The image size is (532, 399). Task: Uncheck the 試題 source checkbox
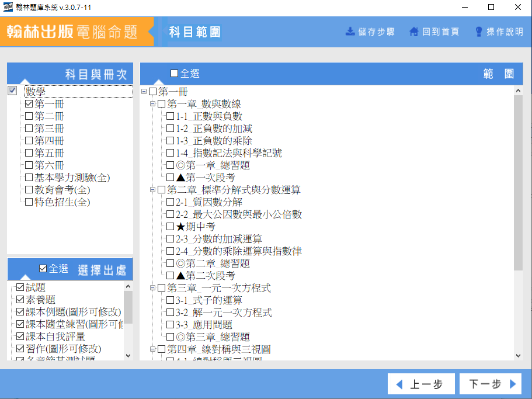20,287
